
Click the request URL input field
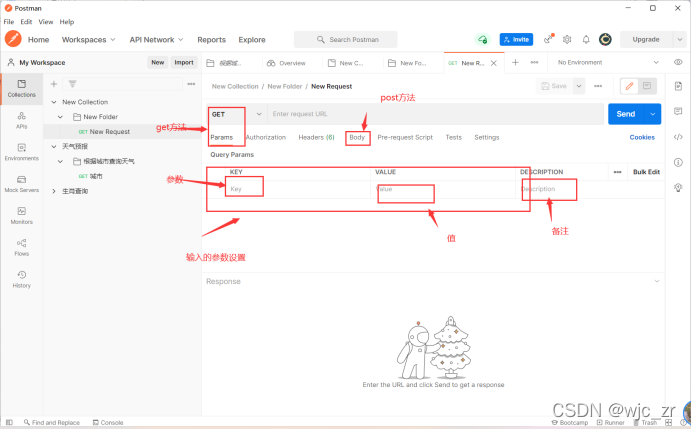pyautogui.click(x=435, y=114)
